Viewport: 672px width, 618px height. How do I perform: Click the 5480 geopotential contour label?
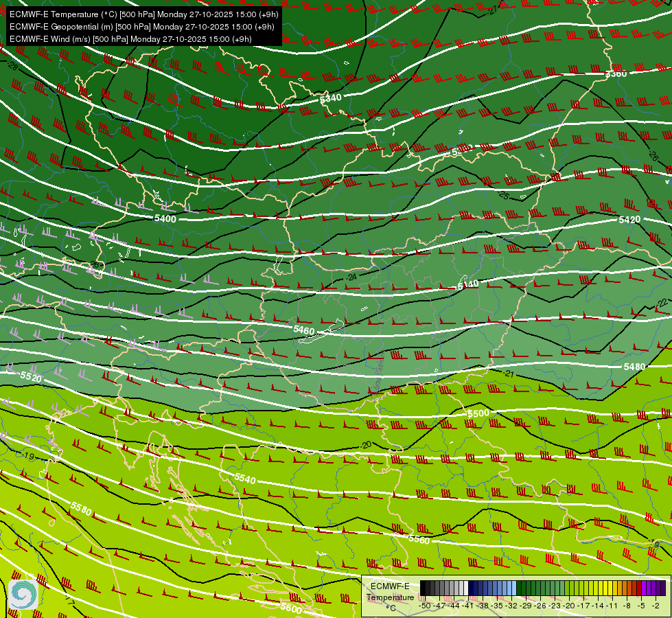[634, 367]
